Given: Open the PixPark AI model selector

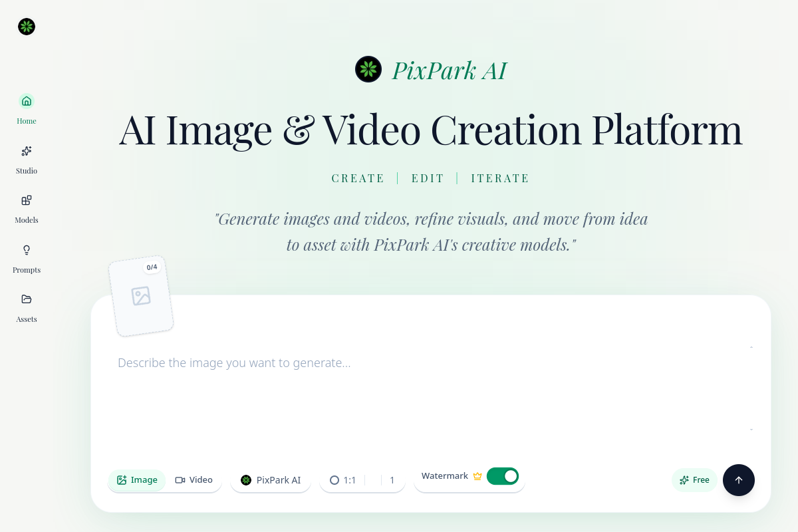Looking at the screenshot, I should click(271, 480).
